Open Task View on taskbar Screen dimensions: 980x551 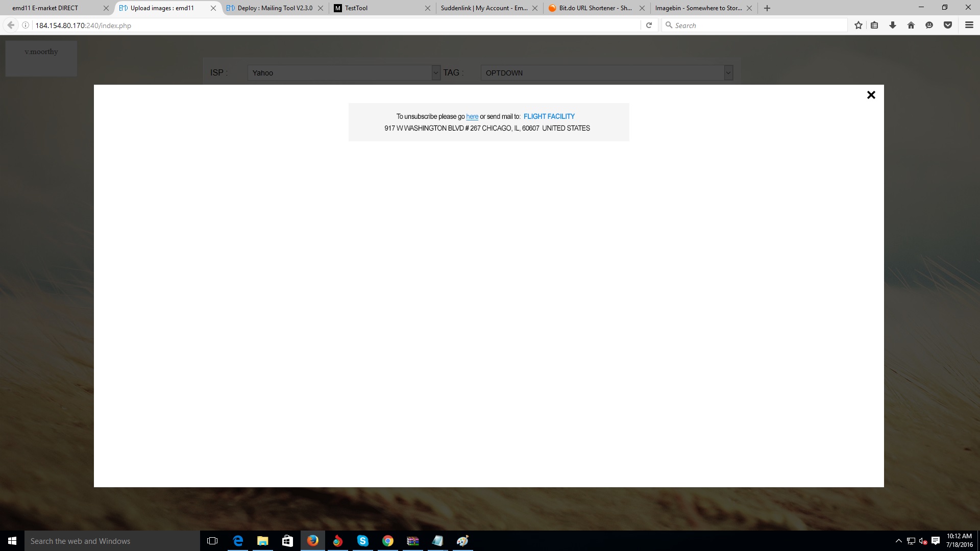[212, 541]
